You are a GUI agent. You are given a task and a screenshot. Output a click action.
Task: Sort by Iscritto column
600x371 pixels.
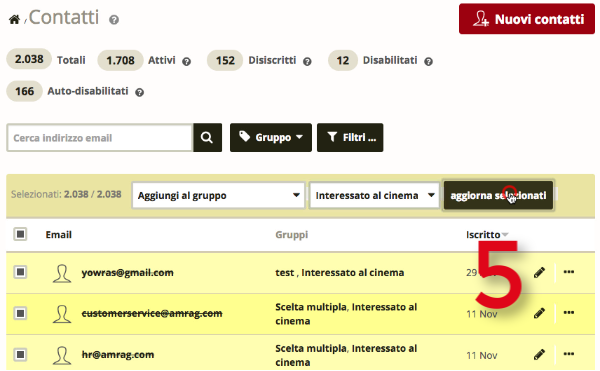pyautogui.click(x=486, y=235)
